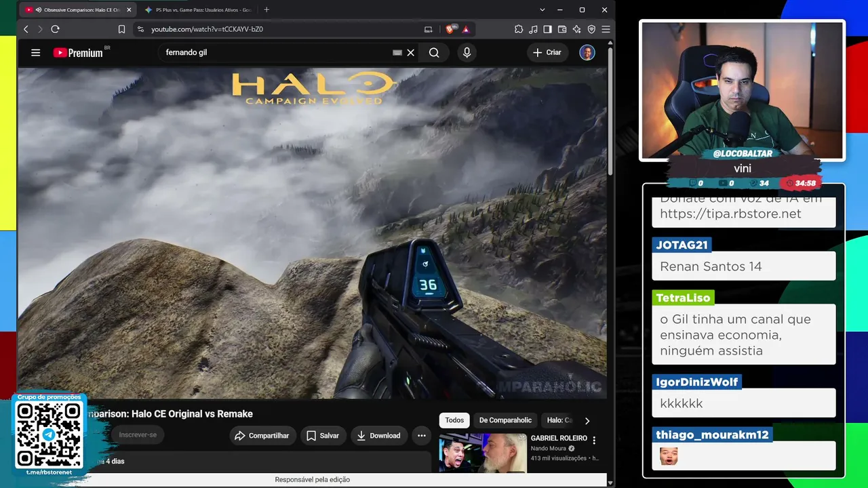This screenshot has width=868, height=488.
Task: Expand the tab search dropdown arrow
Action: [x=542, y=10]
